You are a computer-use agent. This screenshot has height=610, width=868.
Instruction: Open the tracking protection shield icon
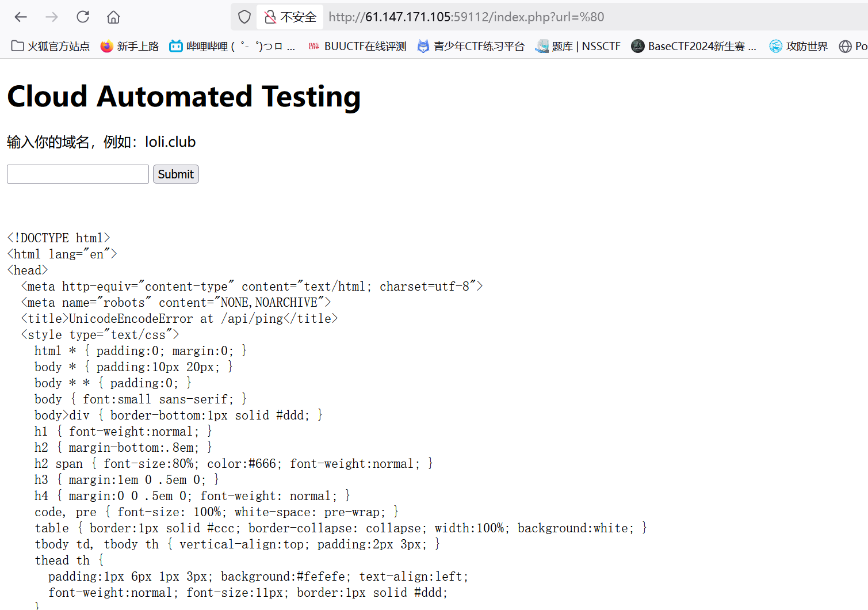[x=244, y=17]
